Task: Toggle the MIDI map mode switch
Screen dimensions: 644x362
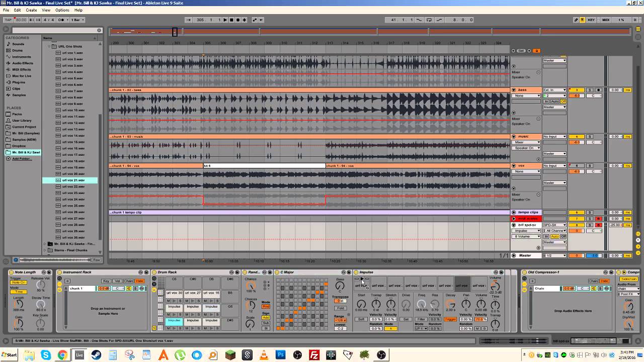Action: pos(606,20)
